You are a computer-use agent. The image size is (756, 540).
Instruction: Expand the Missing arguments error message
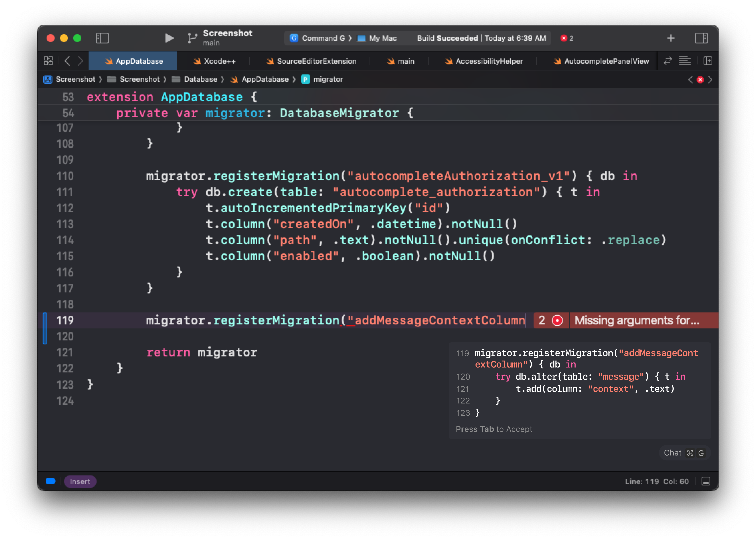click(x=637, y=321)
